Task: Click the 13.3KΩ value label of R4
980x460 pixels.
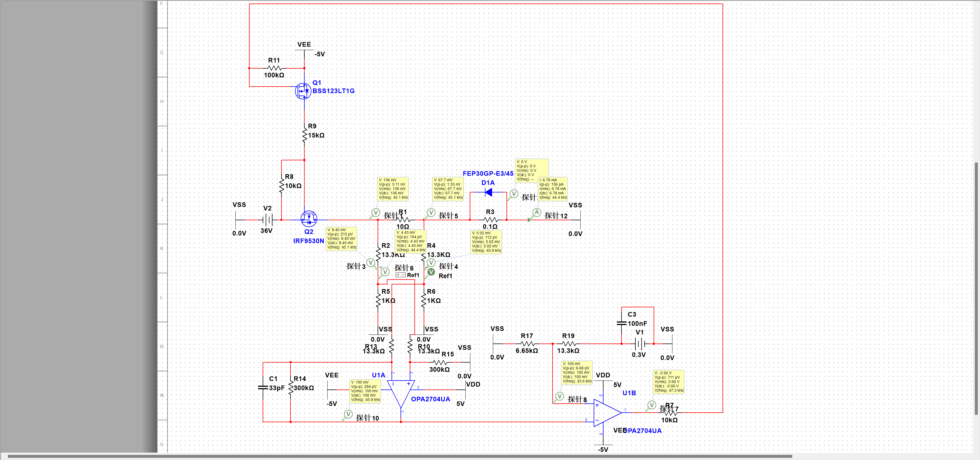Action: [439, 255]
